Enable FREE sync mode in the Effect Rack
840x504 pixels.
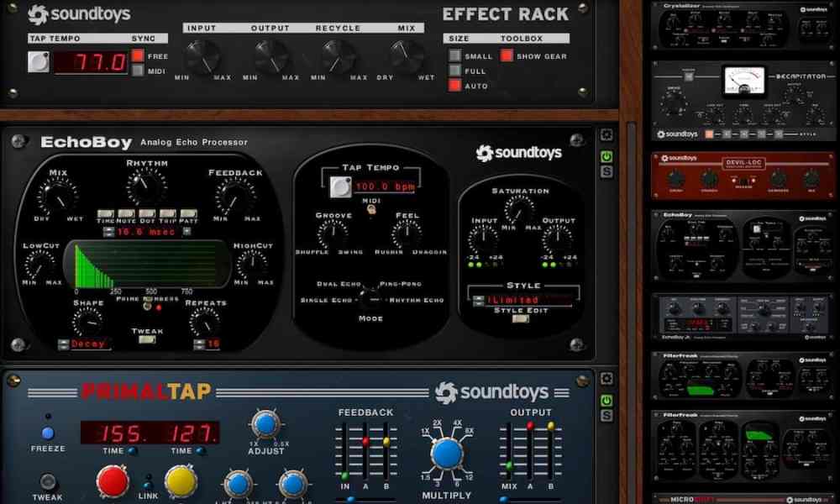point(136,55)
